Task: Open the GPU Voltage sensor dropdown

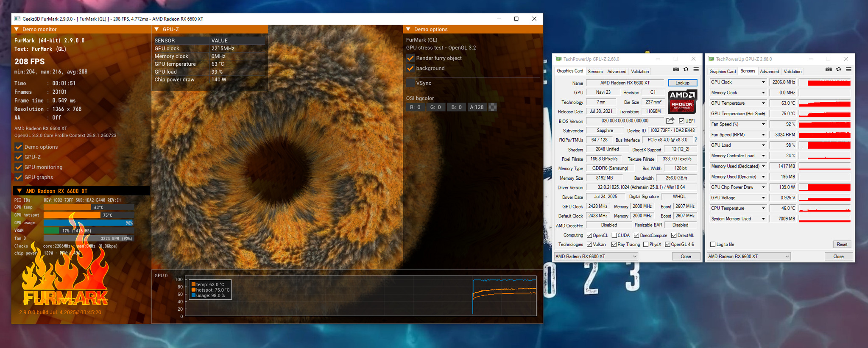Action: [763, 198]
